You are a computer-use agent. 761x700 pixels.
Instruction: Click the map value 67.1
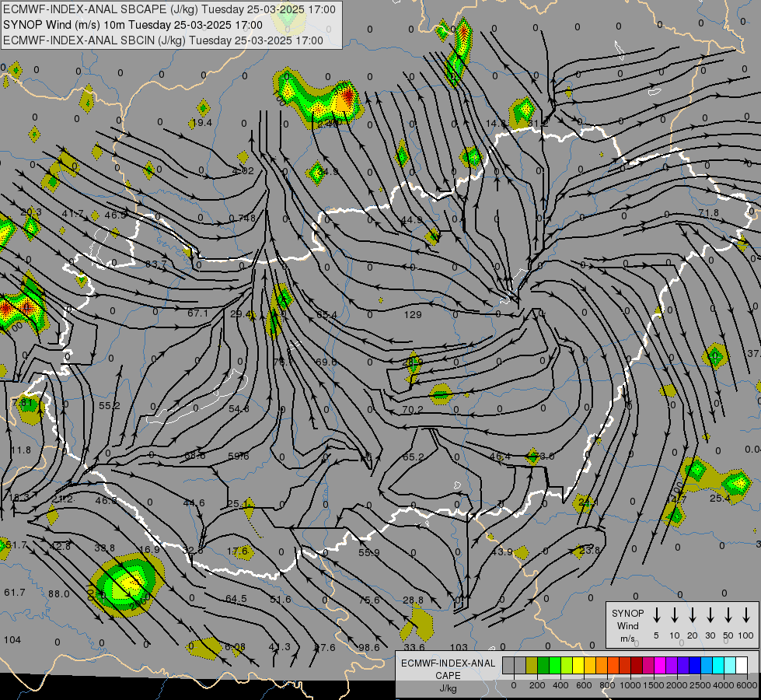pos(197,313)
